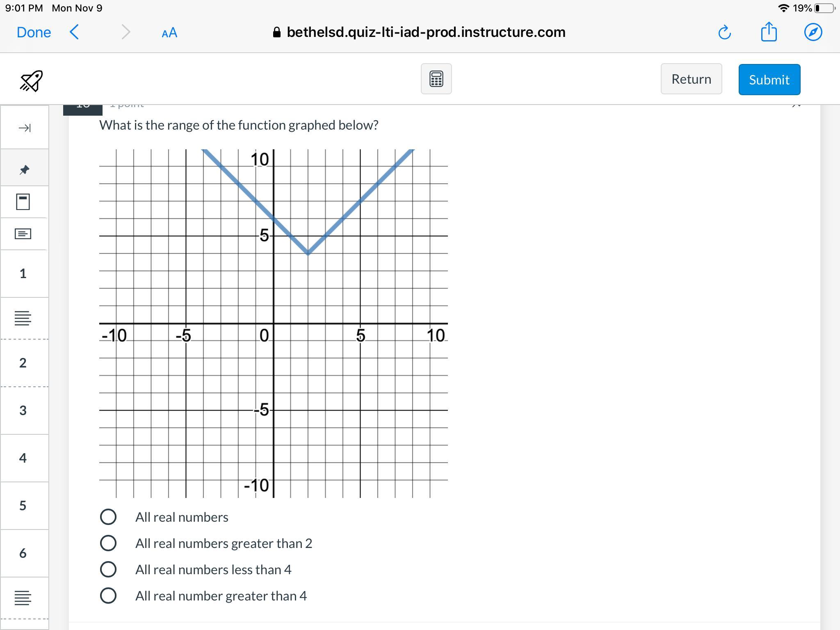Tap Done to close browser view
The height and width of the screenshot is (630, 840).
[34, 32]
